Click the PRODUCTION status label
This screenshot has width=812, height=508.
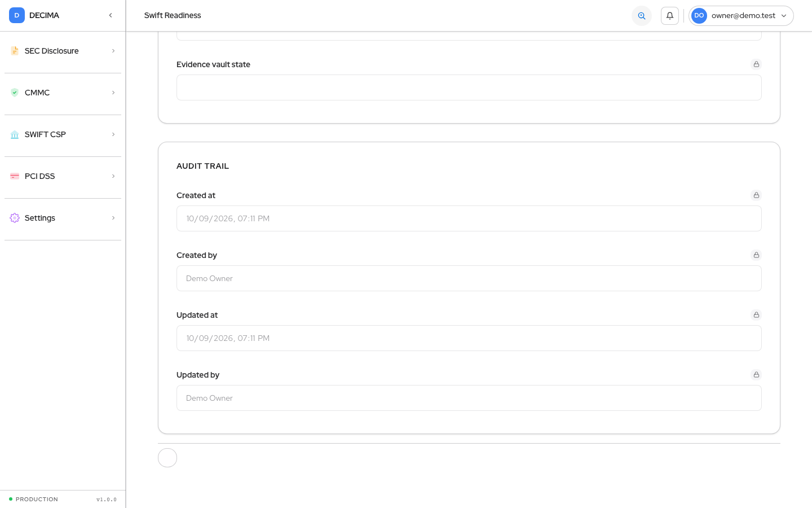(37, 499)
